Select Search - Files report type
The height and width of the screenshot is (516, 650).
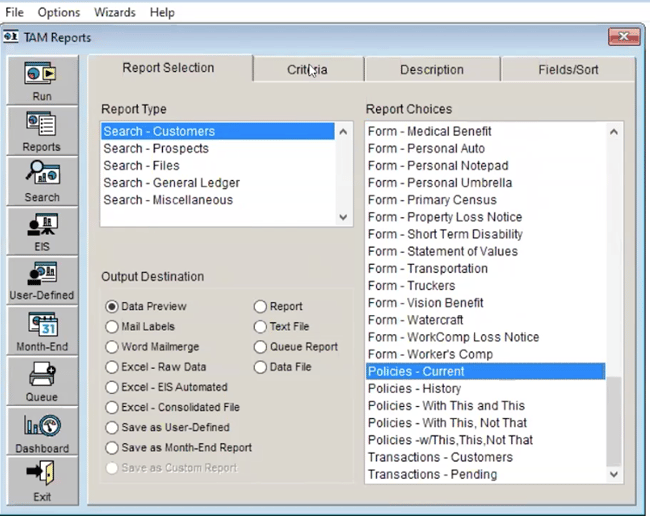pyautogui.click(x=218, y=165)
